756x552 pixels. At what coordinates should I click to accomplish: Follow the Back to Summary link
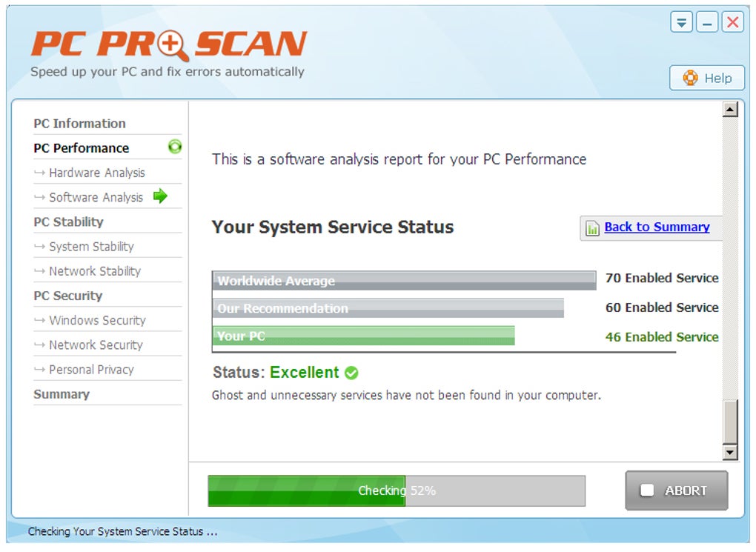point(657,227)
